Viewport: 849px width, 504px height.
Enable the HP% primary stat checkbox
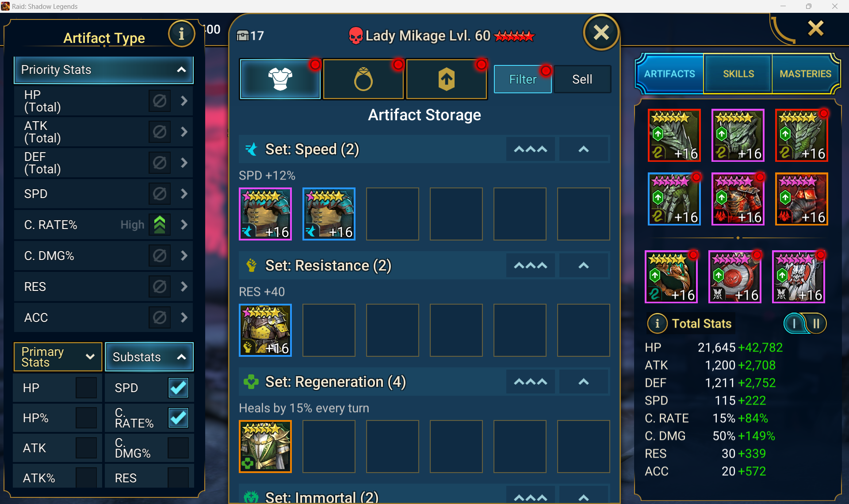coord(86,418)
